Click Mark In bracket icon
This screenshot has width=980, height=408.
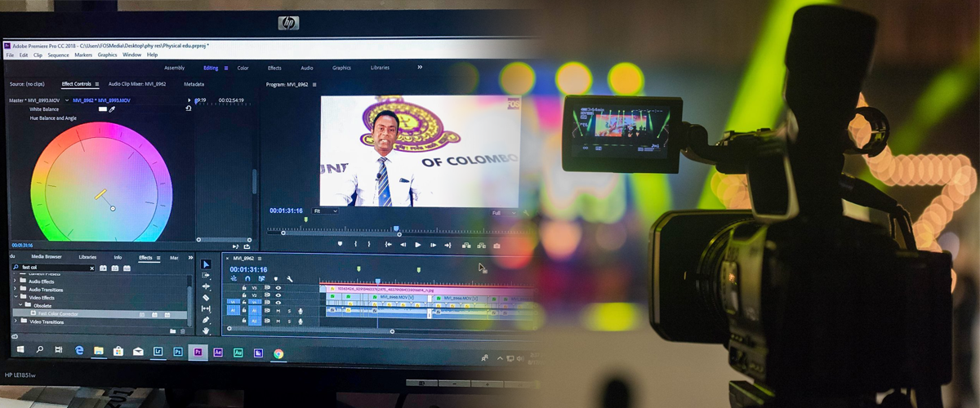click(355, 244)
